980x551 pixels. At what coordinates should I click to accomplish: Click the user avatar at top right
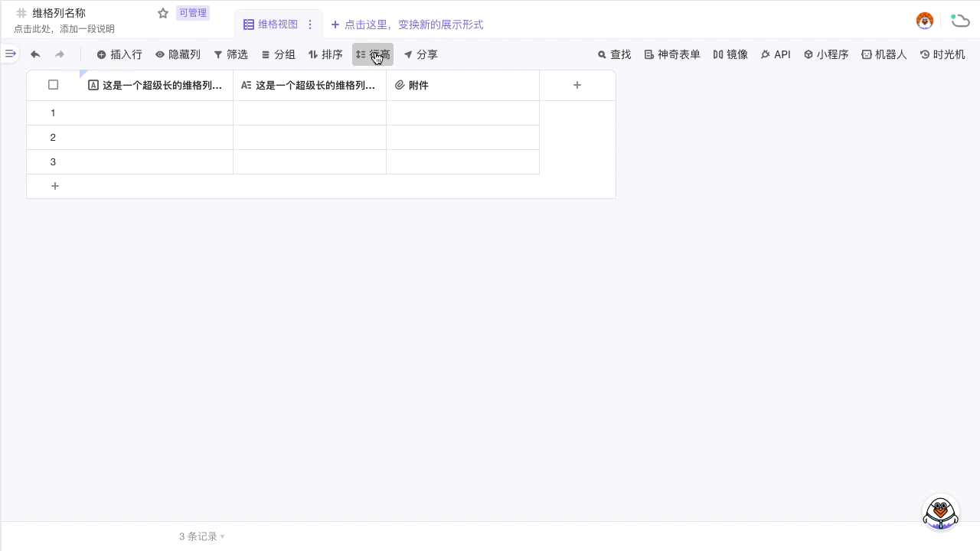(x=925, y=21)
